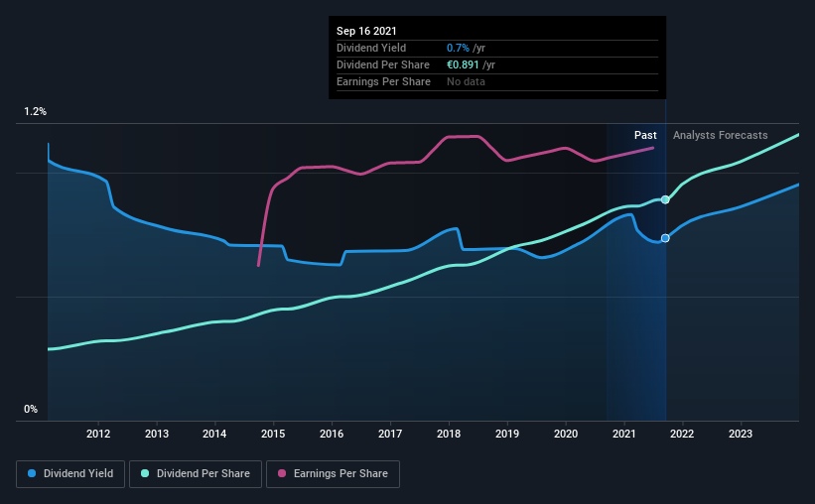
Task: Toggle the Earnings Per Share legend button
Action: (333, 474)
